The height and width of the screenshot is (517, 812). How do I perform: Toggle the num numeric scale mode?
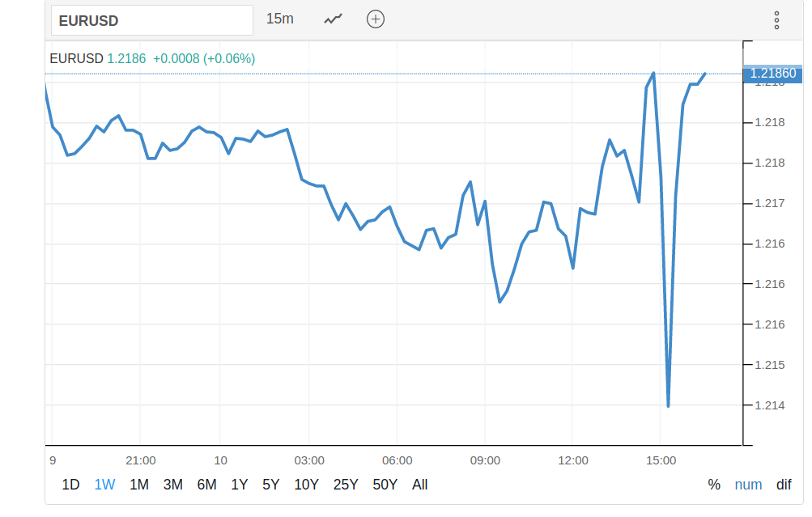point(748,485)
